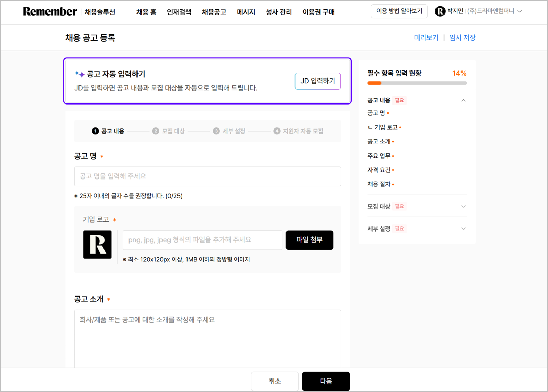This screenshot has width=548, height=392.
Task: Expand the 세부 설정 checklist section
Action: [463, 229]
